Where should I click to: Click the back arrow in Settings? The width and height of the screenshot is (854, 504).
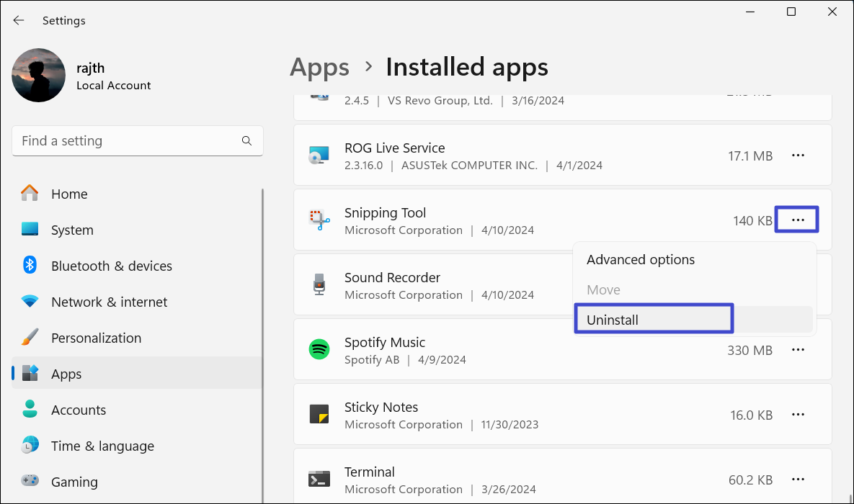tap(19, 21)
